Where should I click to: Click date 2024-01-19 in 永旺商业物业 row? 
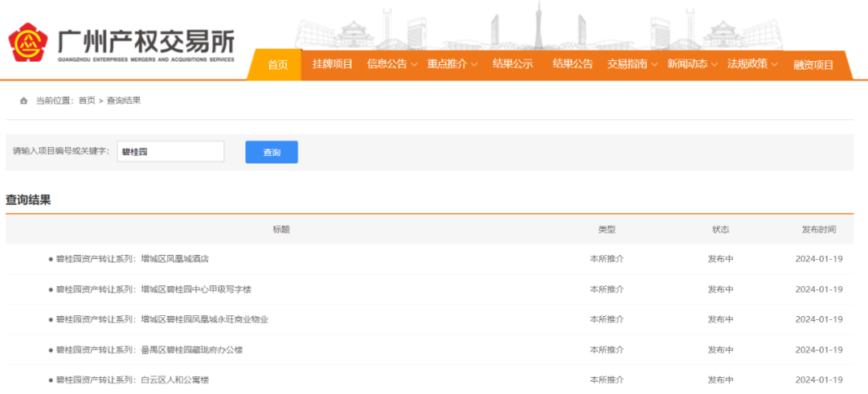tap(819, 320)
